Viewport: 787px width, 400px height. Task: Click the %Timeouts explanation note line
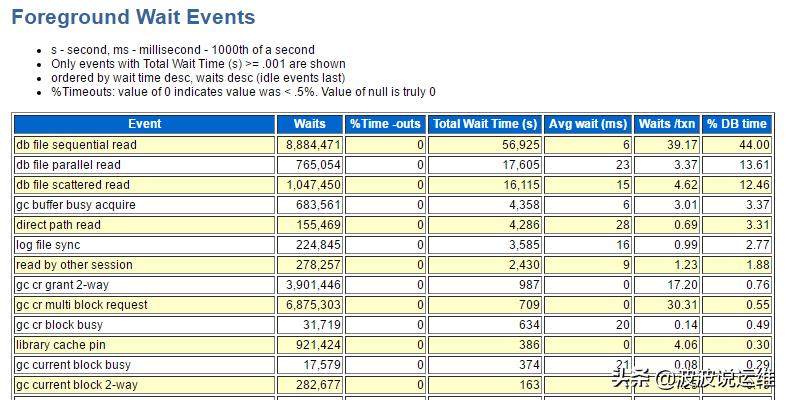pyautogui.click(x=243, y=92)
